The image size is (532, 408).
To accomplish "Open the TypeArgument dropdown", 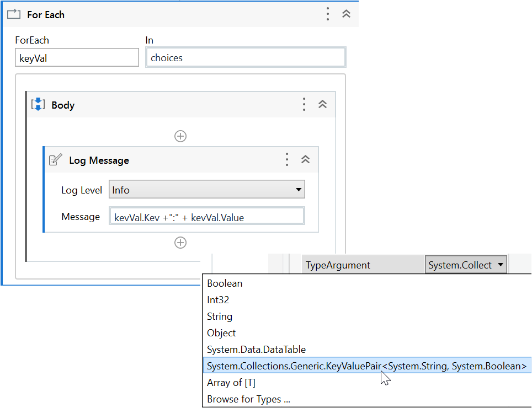I will tap(466, 265).
